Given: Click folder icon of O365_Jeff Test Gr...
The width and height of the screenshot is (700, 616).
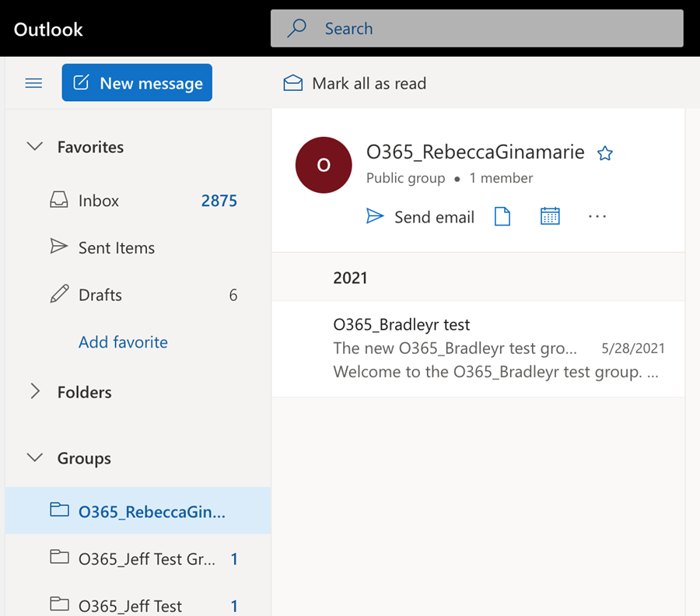Looking at the screenshot, I should point(59,557).
